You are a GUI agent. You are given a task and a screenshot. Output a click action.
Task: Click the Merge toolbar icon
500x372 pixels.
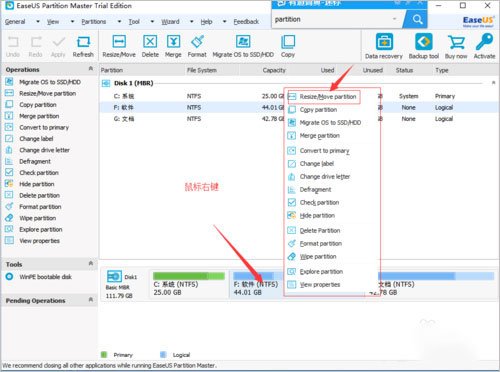pyautogui.click(x=173, y=46)
